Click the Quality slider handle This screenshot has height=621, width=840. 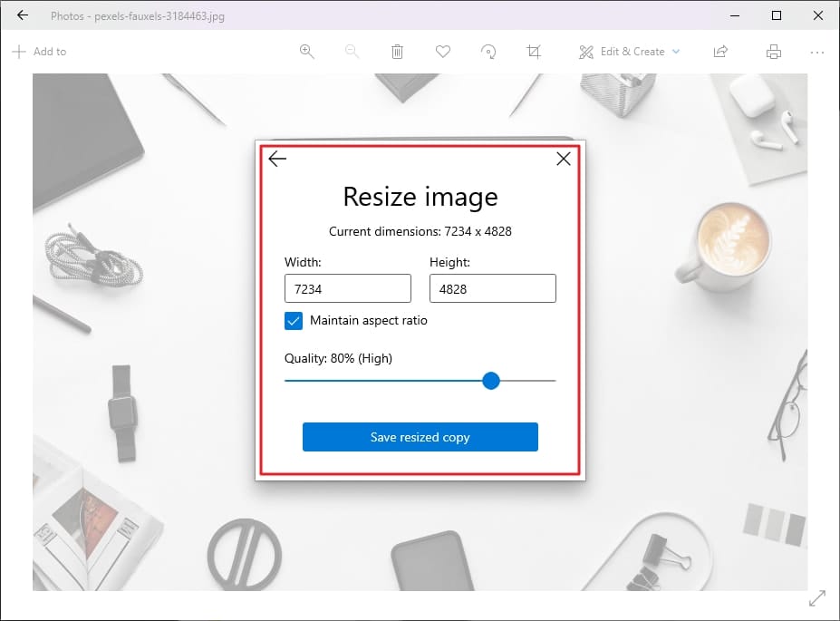tap(491, 381)
